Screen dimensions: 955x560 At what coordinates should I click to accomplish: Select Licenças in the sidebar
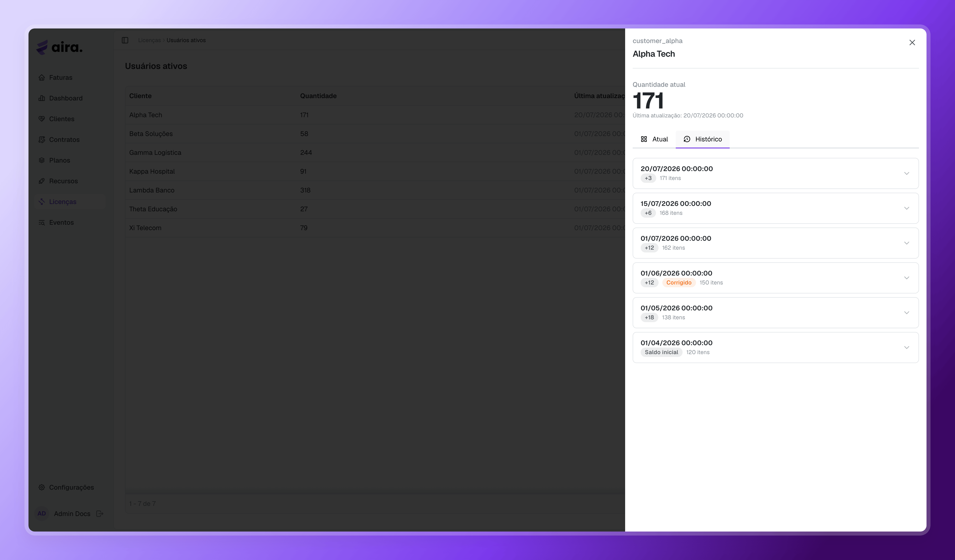[70, 202]
